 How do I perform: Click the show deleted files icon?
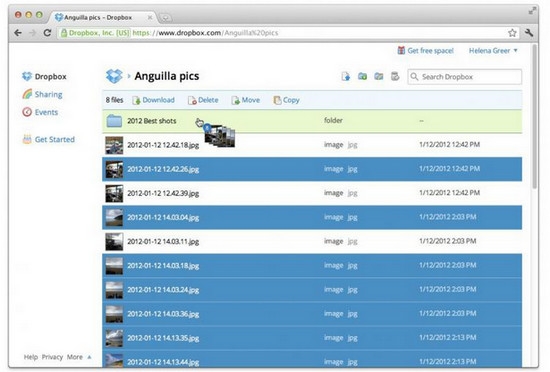(395, 76)
